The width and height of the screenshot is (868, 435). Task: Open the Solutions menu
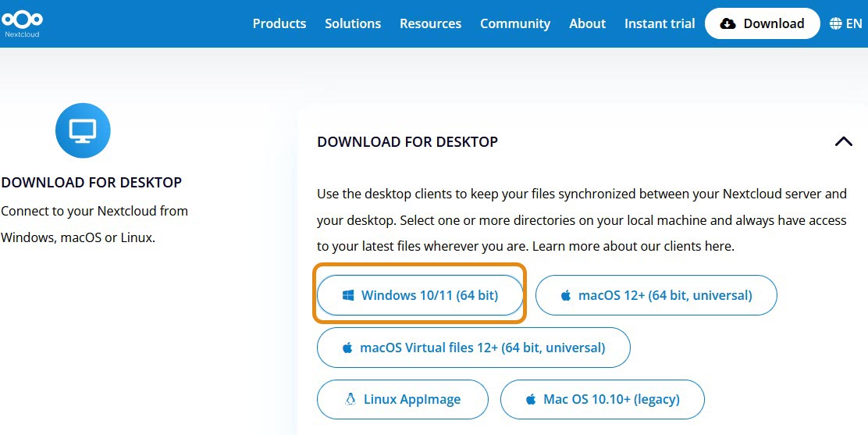pos(353,23)
